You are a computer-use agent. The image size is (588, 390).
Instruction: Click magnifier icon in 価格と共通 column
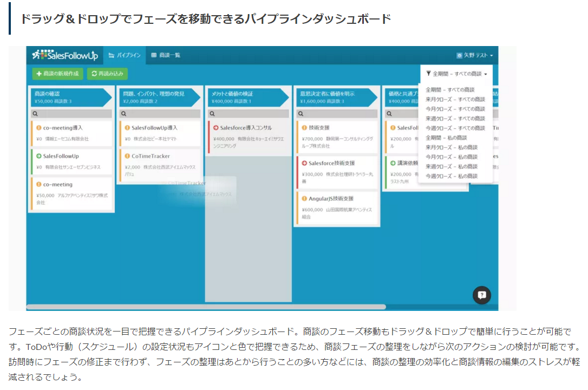click(x=389, y=114)
